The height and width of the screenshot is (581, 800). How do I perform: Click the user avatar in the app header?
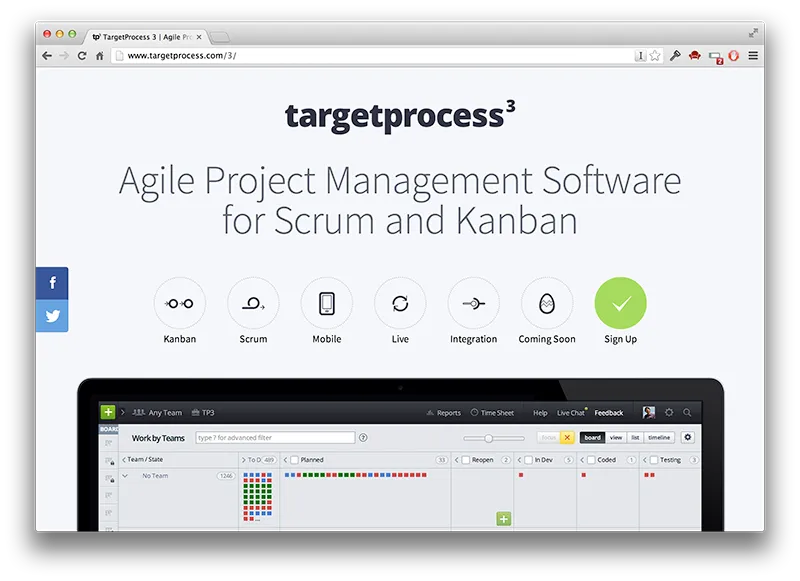pyautogui.click(x=648, y=412)
